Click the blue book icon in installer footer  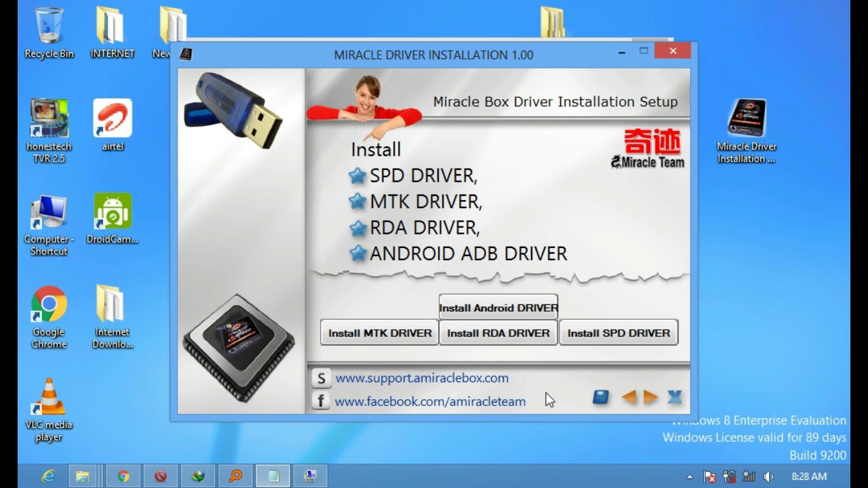click(600, 397)
